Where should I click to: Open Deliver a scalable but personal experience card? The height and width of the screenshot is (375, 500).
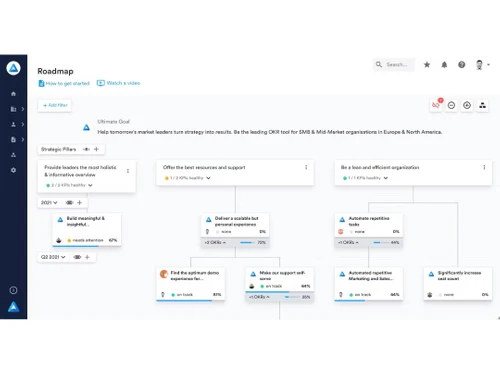point(235,225)
